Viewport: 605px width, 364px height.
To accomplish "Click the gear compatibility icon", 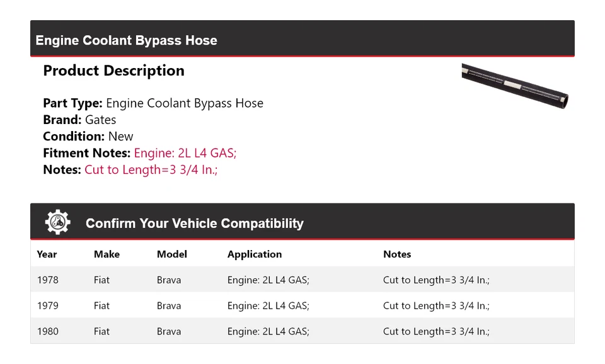I will tap(57, 222).
